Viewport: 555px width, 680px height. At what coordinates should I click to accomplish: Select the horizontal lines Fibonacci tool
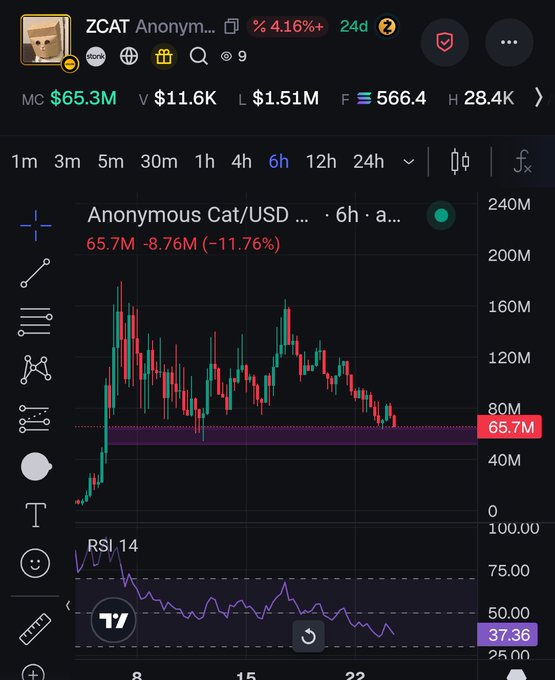point(35,321)
